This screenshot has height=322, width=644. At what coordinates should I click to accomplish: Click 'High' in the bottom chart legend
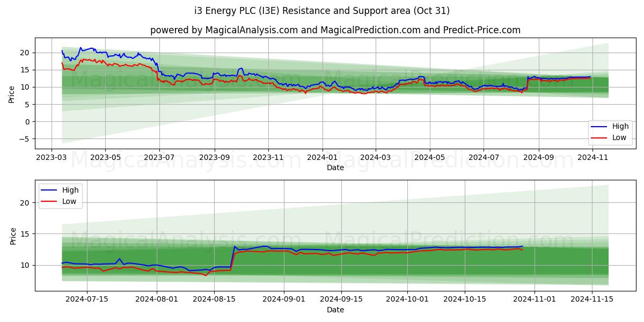point(70,190)
